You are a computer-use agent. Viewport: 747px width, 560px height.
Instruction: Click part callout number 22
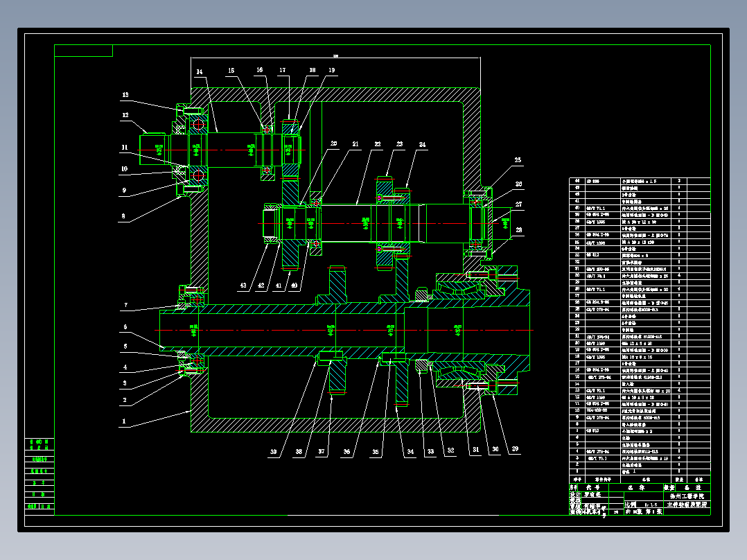(x=378, y=144)
